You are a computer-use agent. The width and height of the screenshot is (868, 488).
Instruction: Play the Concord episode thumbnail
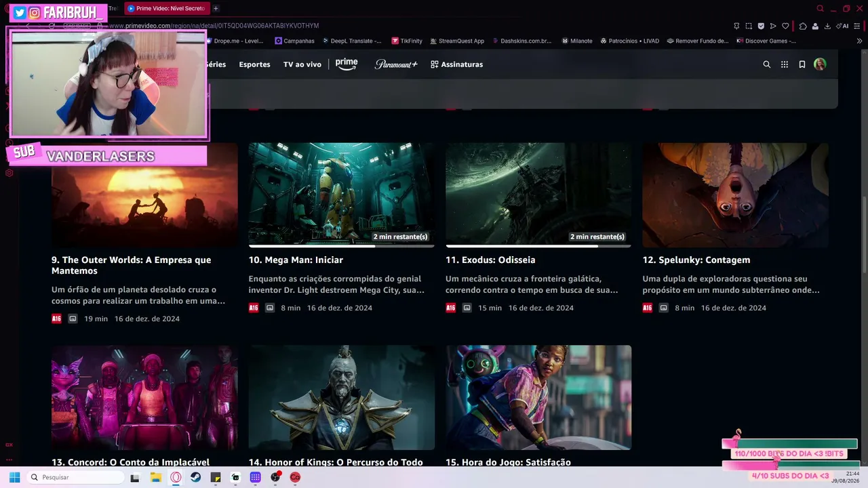pyautogui.click(x=144, y=398)
